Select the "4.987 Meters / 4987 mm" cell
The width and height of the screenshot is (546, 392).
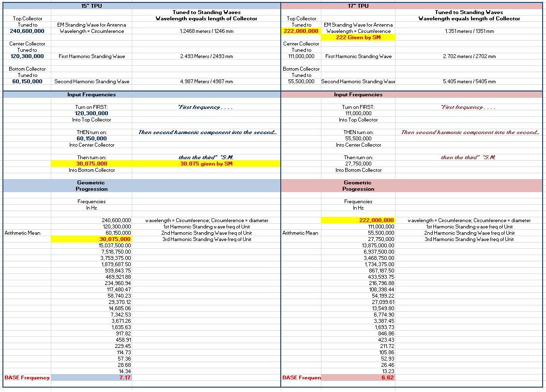(206, 81)
